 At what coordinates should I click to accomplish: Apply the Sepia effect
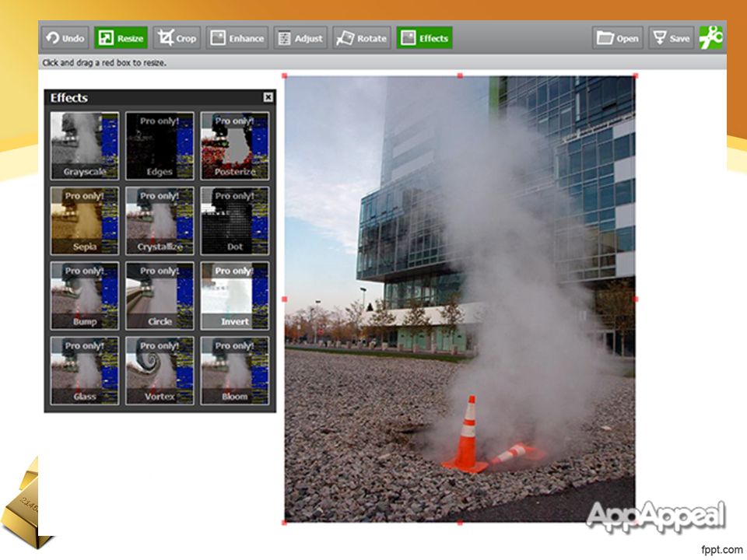(x=85, y=220)
